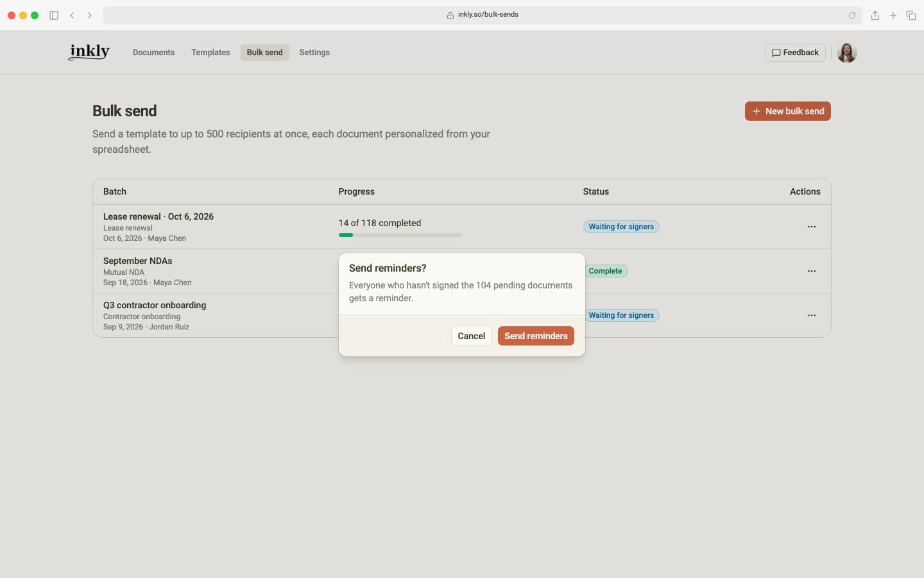Screen dimensions: 924x578
Task: Open actions menu for Lease renewal batch
Action: [812, 227]
